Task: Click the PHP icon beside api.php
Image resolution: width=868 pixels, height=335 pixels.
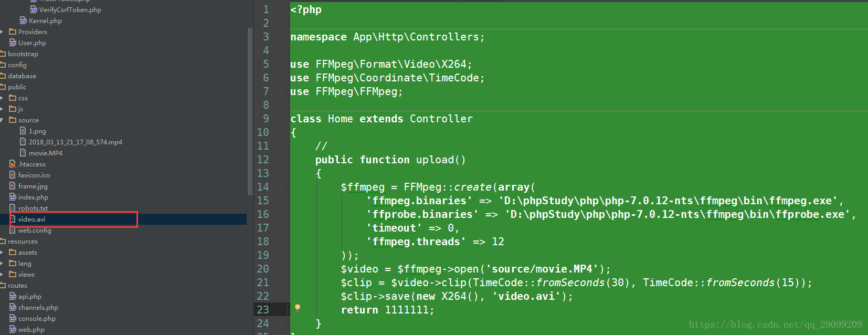Action: click(x=13, y=296)
